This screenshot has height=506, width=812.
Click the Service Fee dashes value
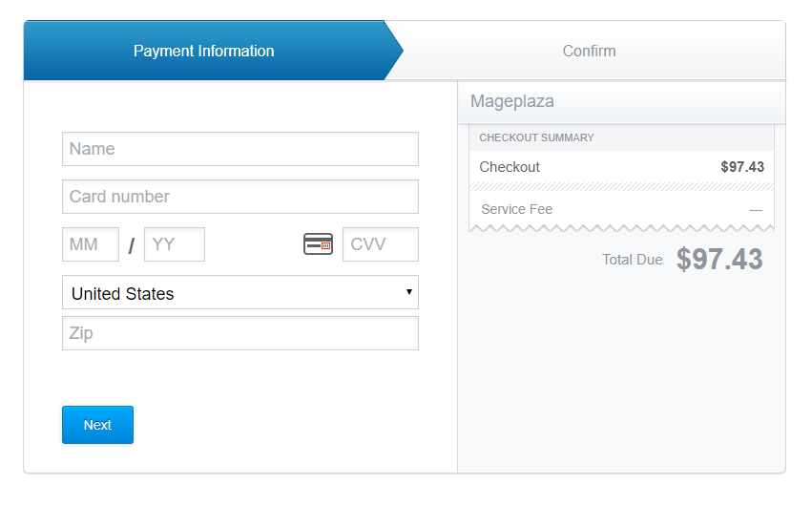(756, 210)
